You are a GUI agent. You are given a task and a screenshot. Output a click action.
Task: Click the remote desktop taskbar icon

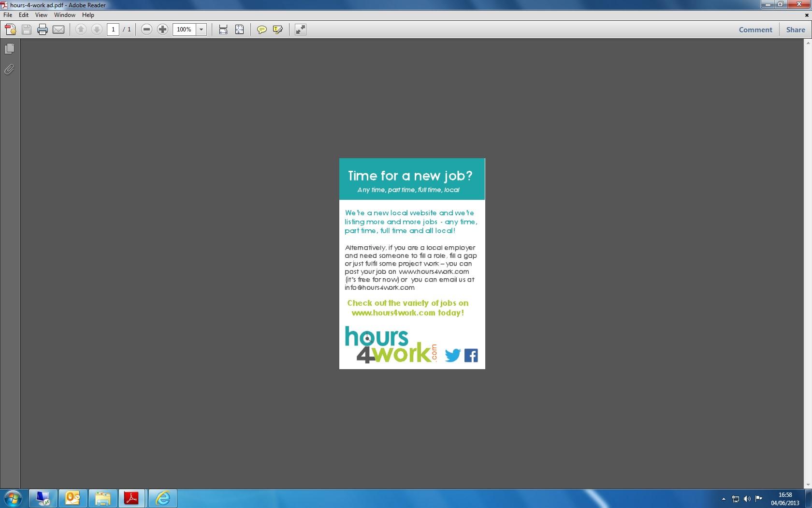(x=43, y=498)
